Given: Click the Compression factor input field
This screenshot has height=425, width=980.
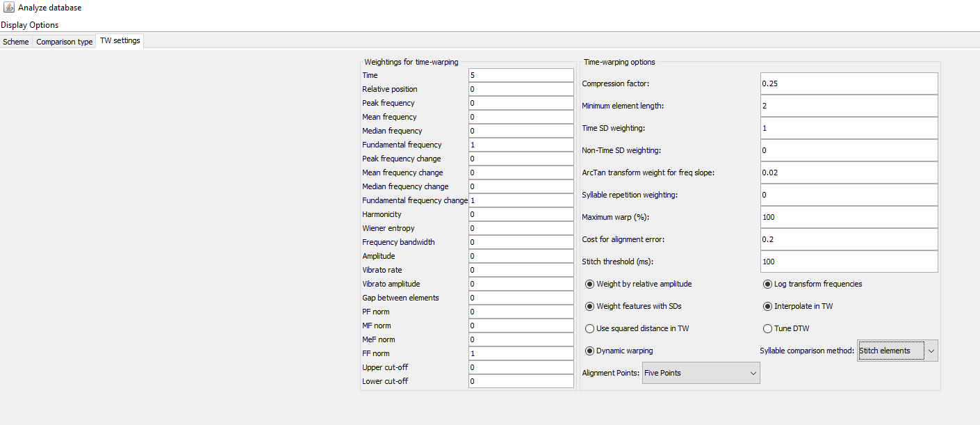Looking at the screenshot, I should 849,83.
